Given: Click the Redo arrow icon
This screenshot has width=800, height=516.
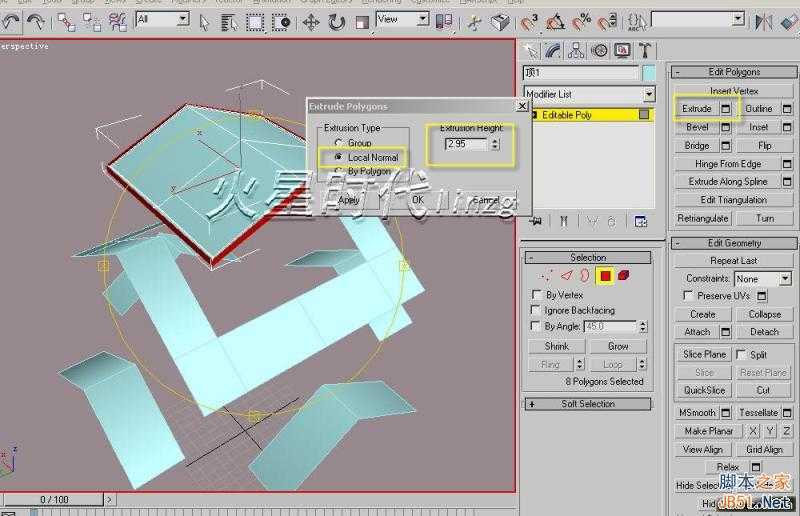Looking at the screenshot, I should tap(36, 21).
